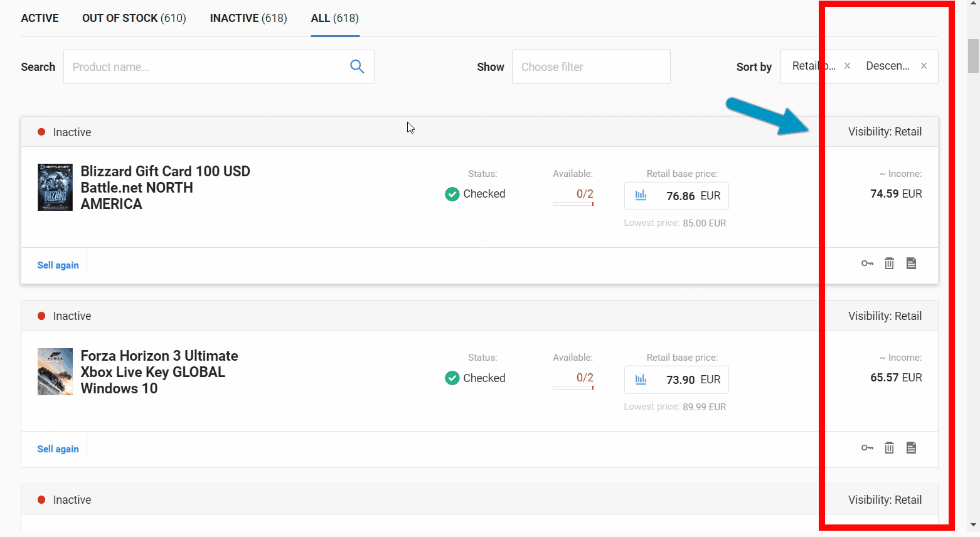Click the Forza Horizon 3 thumbnail
Screen dimensions: 980x537
click(x=55, y=371)
